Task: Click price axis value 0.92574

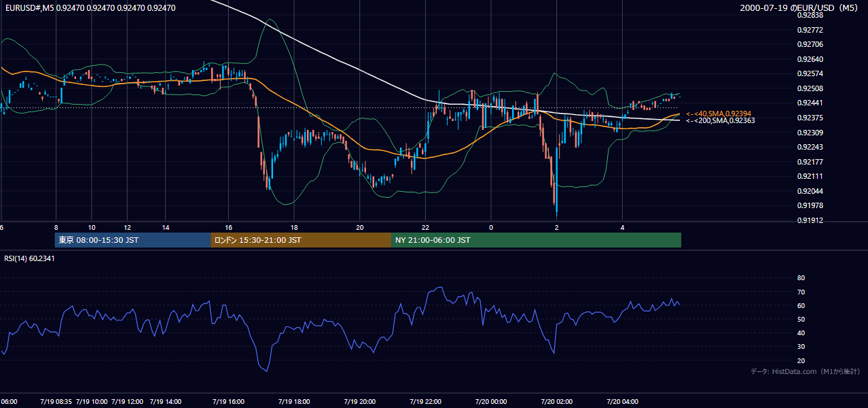Action: click(x=811, y=73)
